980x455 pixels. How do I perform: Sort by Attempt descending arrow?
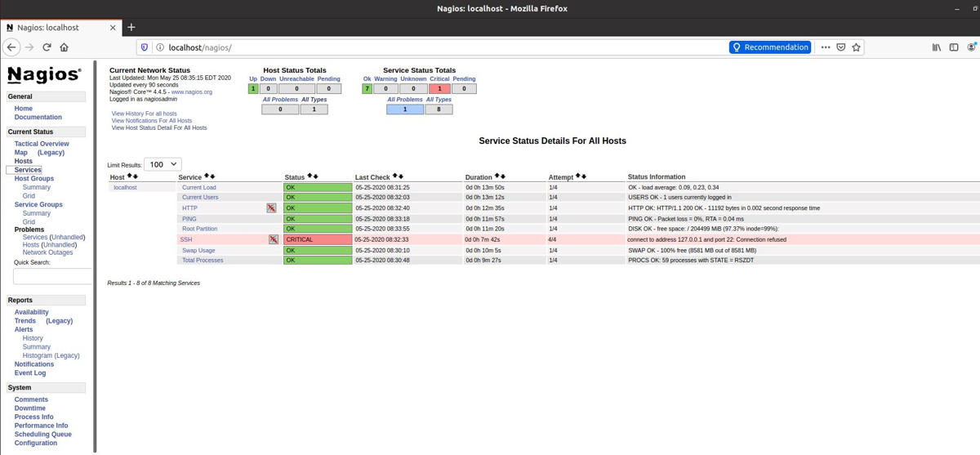584,176
